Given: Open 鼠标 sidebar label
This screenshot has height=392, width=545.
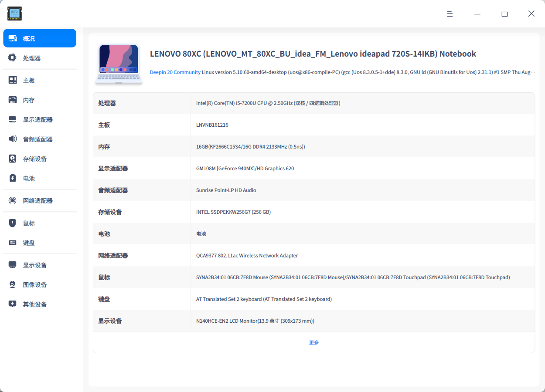Looking at the screenshot, I should point(29,223).
